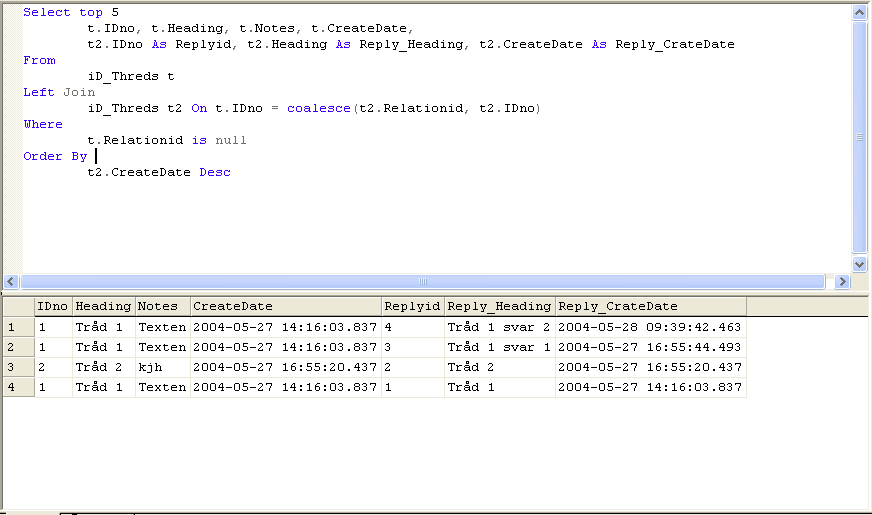Click 'Where' keyword in the query
The height and width of the screenshot is (515, 872).
click(x=43, y=125)
